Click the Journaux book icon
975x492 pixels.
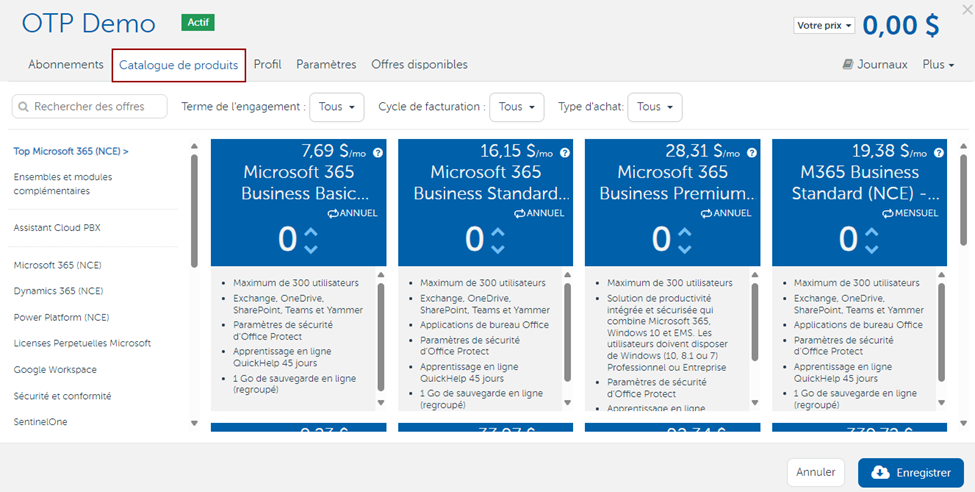tap(848, 65)
